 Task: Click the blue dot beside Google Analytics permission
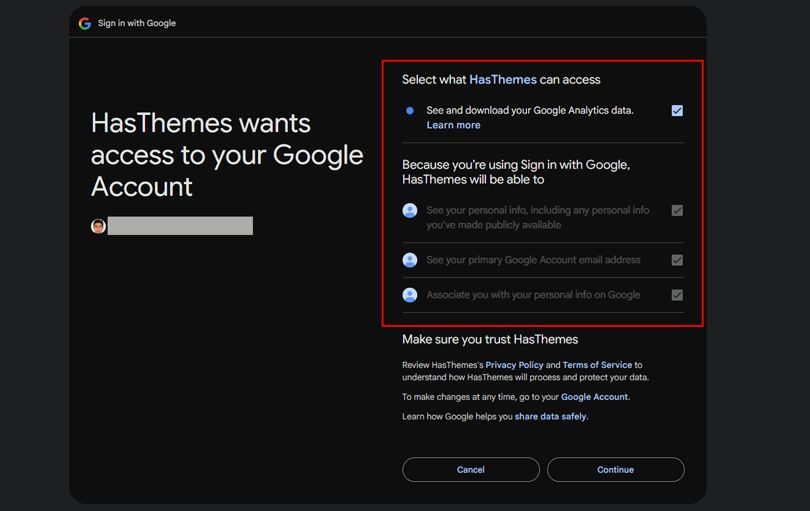click(x=410, y=111)
